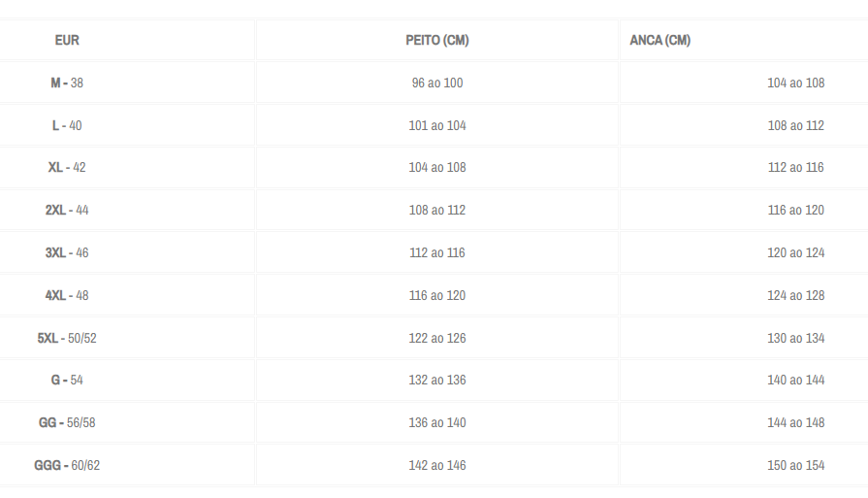Select the GG - 56/58 size cell
Image resolution: width=868 pixels, height=498 pixels.
pyautogui.click(x=67, y=422)
